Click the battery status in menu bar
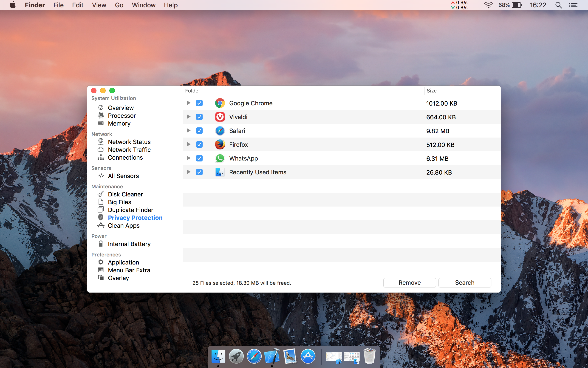 tap(510, 5)
